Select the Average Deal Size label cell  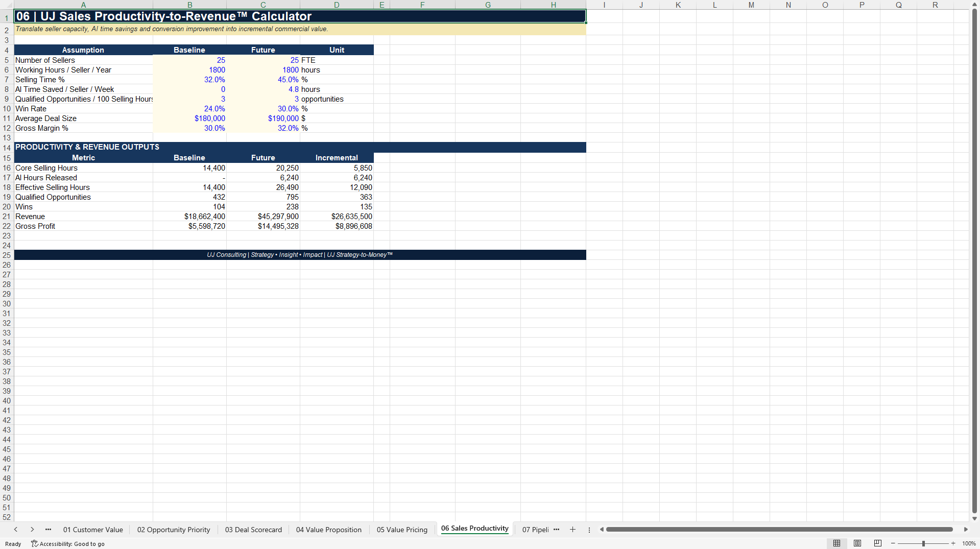83,118
